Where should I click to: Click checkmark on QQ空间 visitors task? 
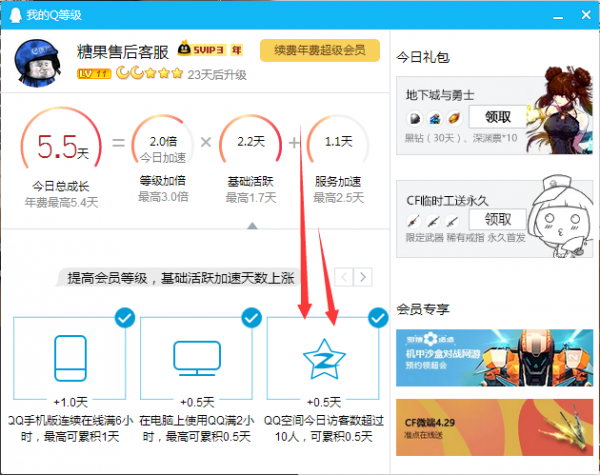[x=378, y=318]
